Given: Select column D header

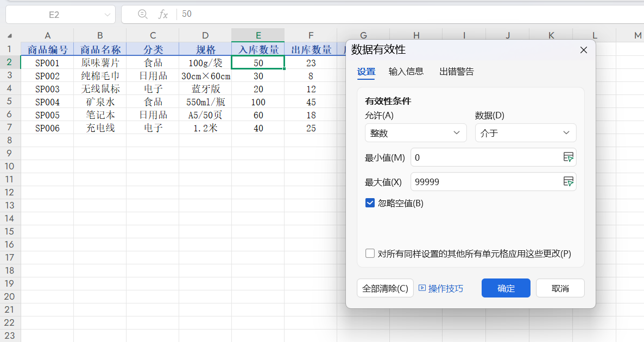Looking at the screenshot, I should tap(205, 35).
